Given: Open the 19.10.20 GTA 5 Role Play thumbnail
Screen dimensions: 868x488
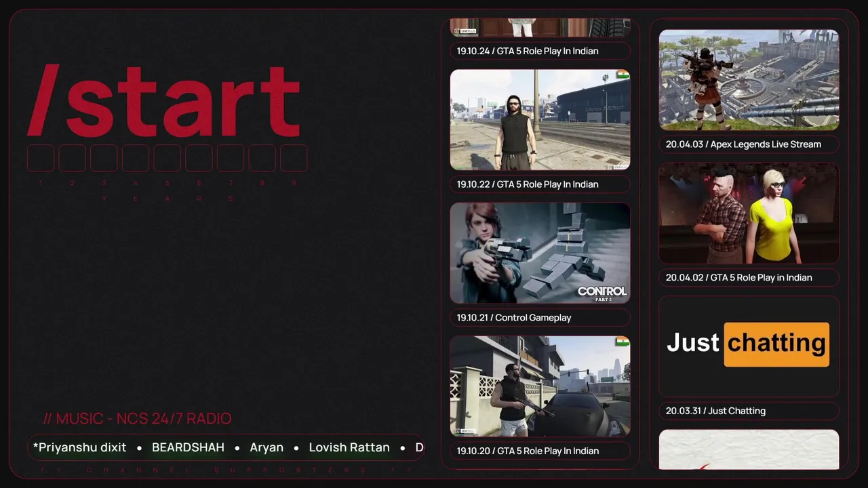Looking at the screenshot, I should click(540, 386).
